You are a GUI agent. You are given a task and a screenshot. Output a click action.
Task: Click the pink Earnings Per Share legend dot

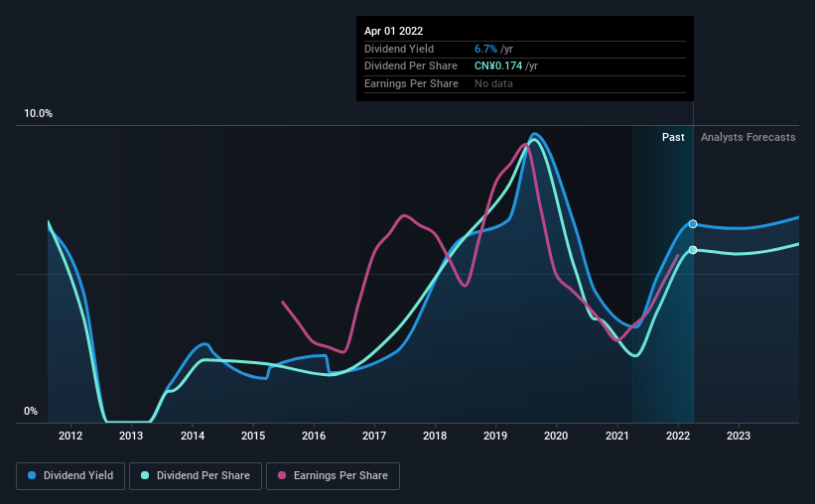(282, 475)
